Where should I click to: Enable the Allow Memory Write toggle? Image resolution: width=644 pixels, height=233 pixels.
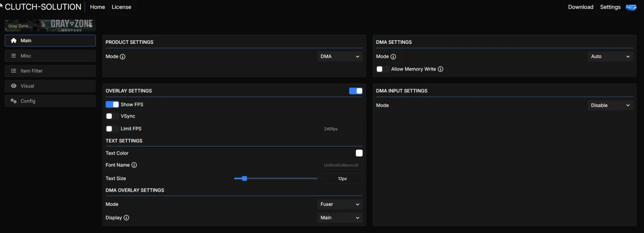click(x=383, y=69)
